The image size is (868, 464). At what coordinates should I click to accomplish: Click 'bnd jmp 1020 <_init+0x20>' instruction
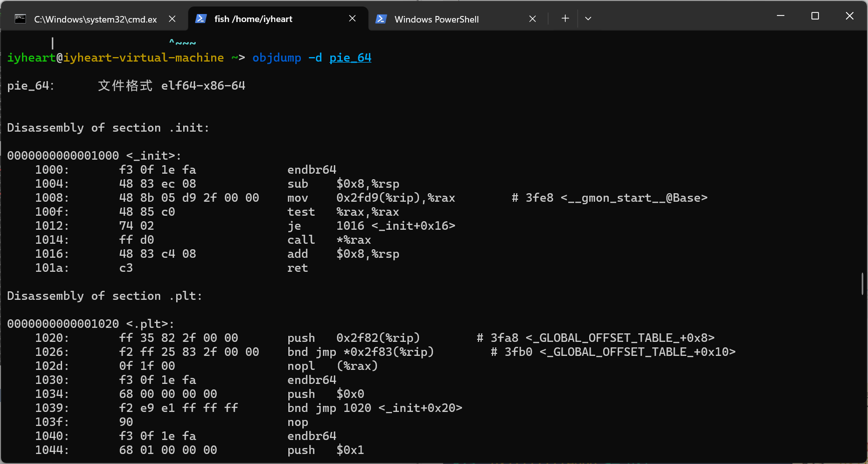pyautogui.click(x=375, y=408)
